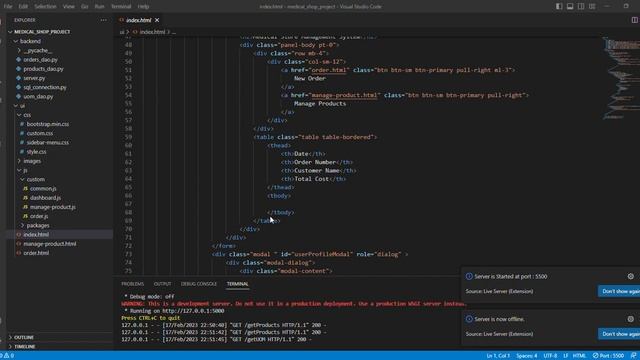Click Don't show again for server started
The height and width of the screenshot is (360, 640).
619,291
